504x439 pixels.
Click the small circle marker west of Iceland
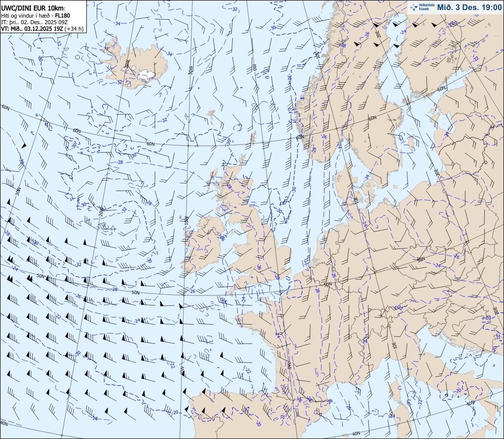tap(77, 57)
